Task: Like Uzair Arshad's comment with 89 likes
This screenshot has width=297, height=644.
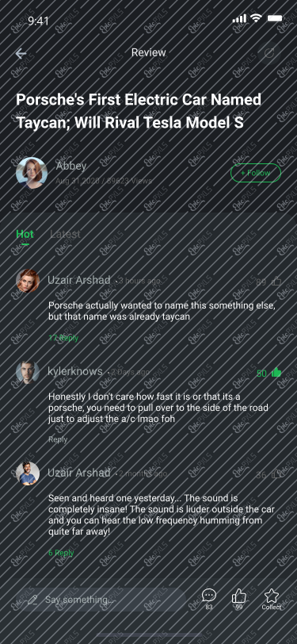Action: click(x=276, y=282)
